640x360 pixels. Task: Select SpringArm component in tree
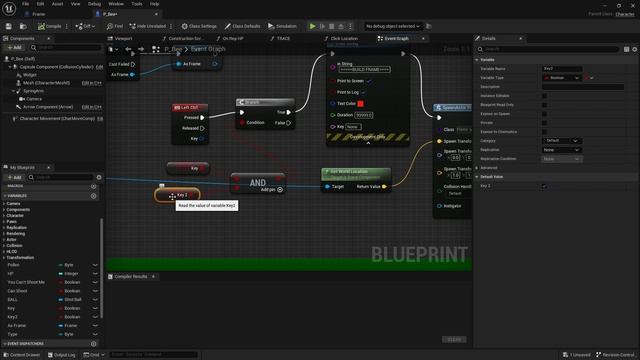click(x=33, y=91)
